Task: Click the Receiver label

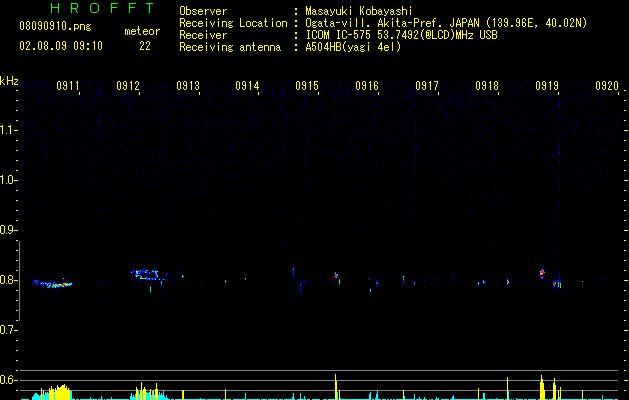Action: coord(203,35)
